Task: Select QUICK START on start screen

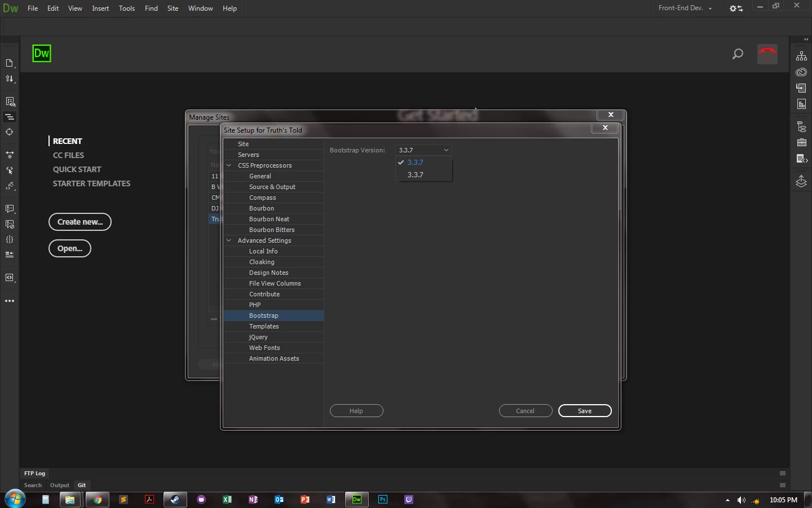Action: 77,169
